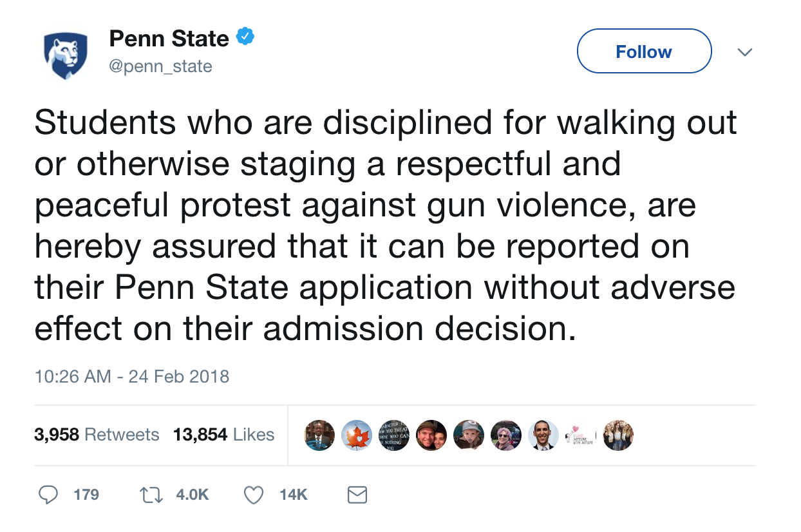The image size is (801, 532).
Task: View the 3,958 Retweets list
Action: [x=97, y=435]
